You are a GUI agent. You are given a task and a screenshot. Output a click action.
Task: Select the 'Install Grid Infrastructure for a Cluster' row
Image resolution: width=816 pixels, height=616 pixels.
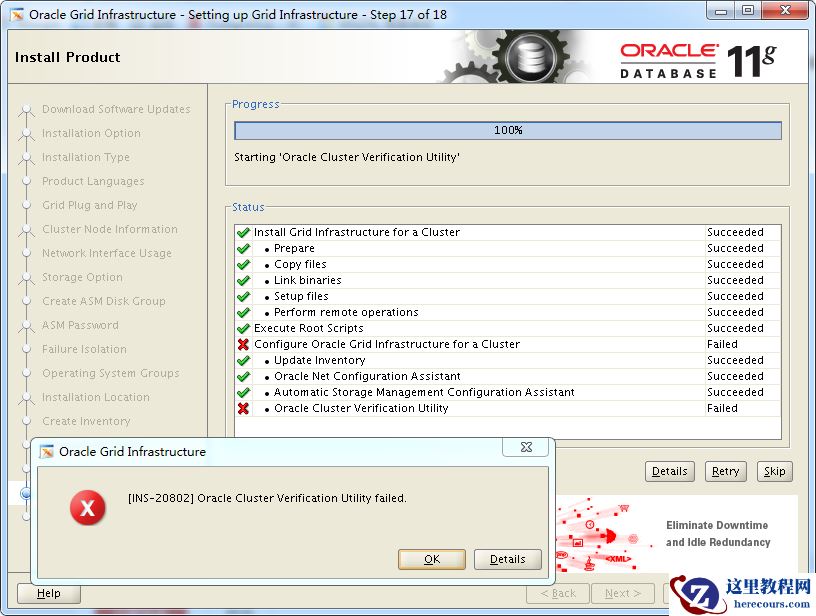coord(508,233)
